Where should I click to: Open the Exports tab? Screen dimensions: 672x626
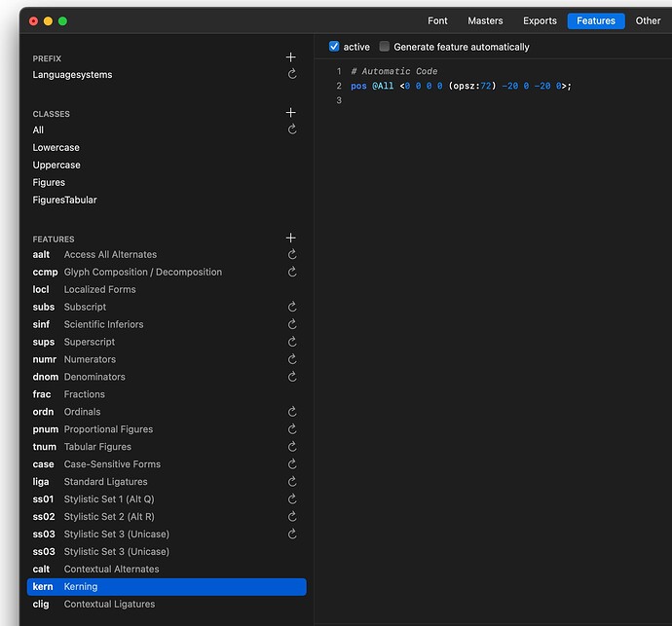tap(540, 20)
